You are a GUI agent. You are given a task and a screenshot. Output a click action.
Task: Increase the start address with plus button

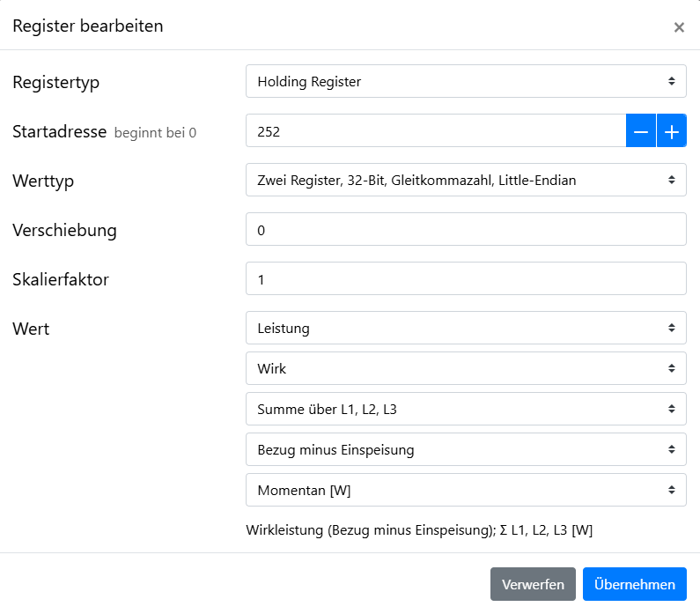click(x=671, y=131)
